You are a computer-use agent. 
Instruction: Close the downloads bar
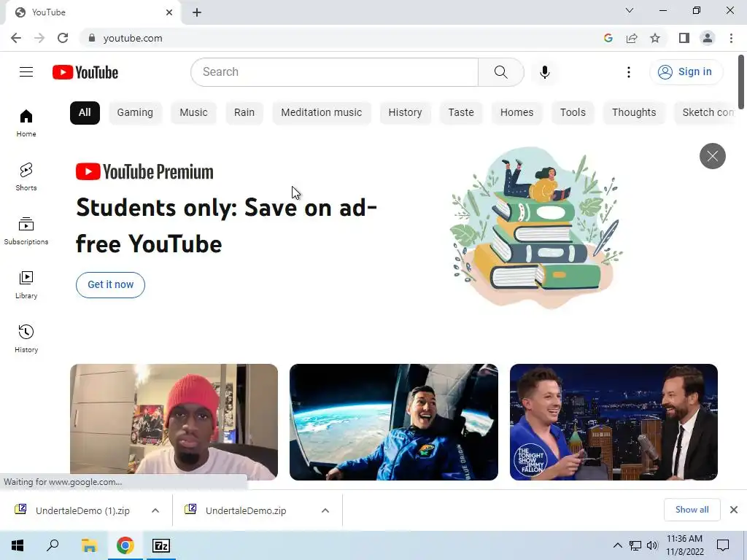coord(734,510)
